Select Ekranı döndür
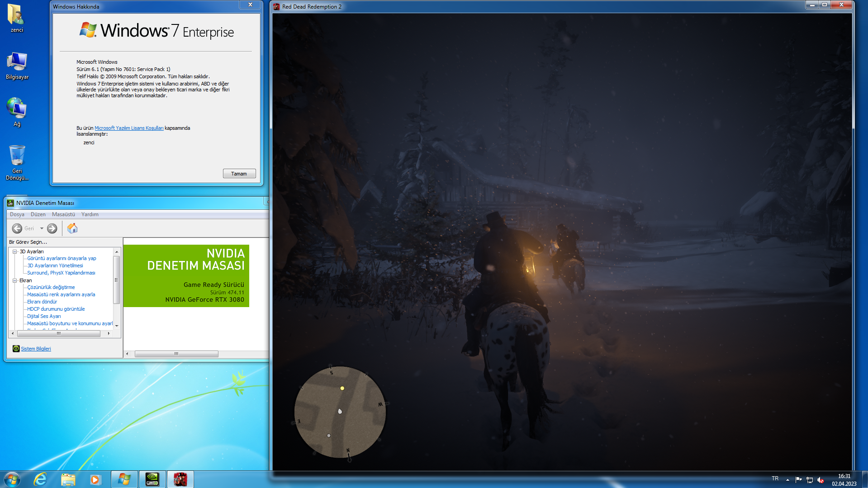 (42, 302)
